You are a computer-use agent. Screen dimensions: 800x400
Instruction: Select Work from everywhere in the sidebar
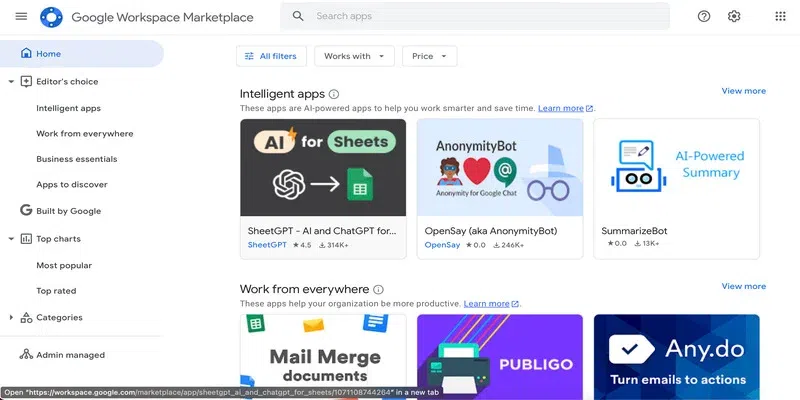pyautogui.click(x=85, y=134)
